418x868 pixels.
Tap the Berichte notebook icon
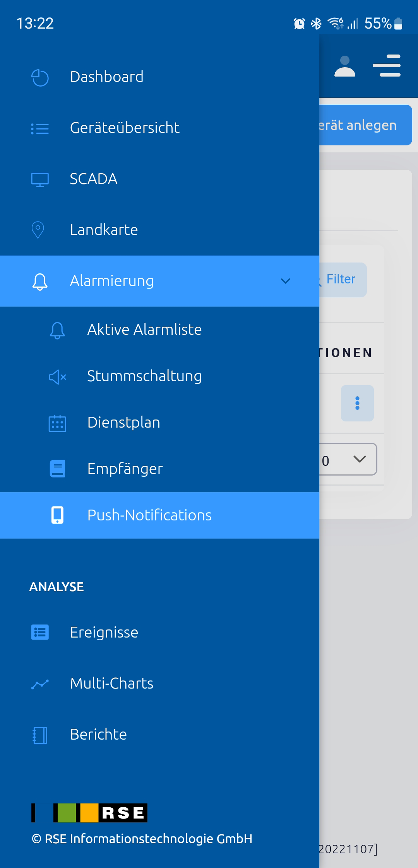click(x=40, y=735)
